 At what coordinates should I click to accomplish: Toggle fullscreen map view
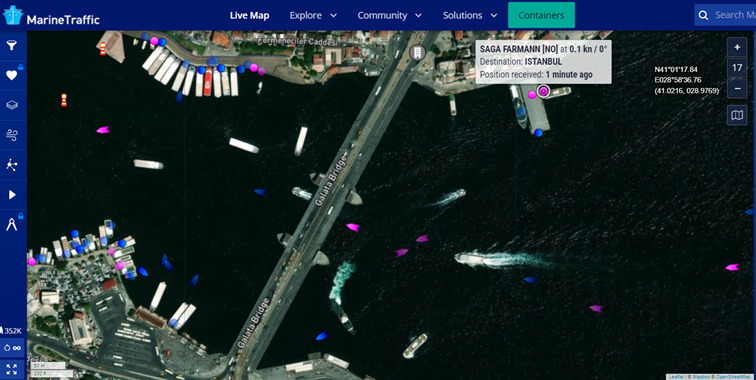(12, 370)
